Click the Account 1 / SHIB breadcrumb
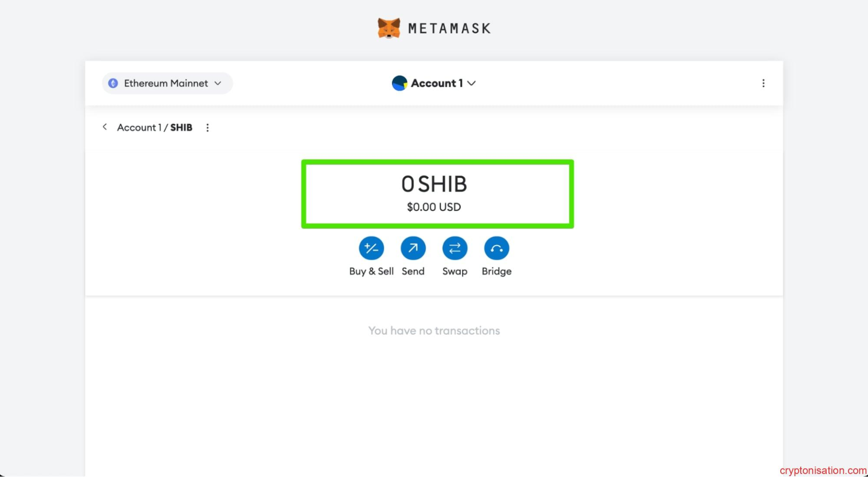Viewport: 868px width, 477px height. [154, 127]
